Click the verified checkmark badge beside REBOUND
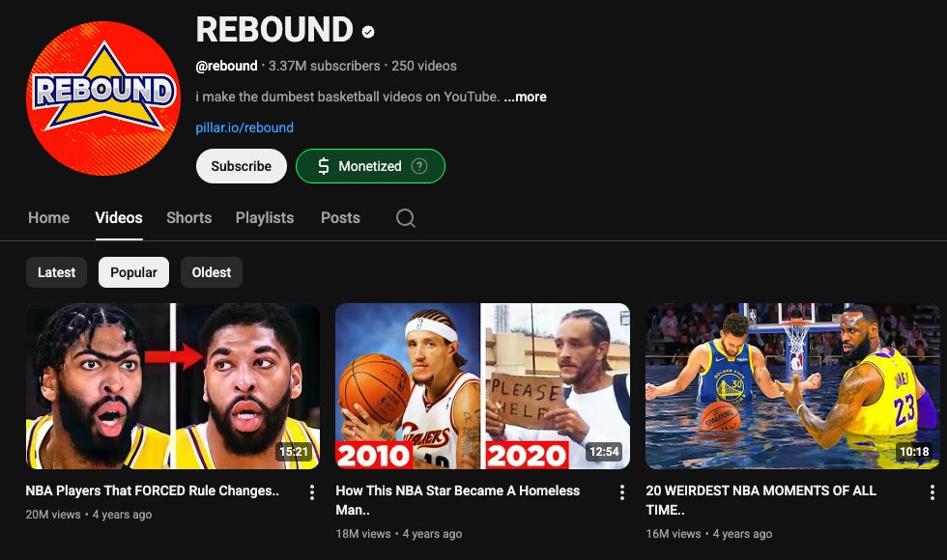Viewport: 947px width, 560px height. (x=368, y=32)
